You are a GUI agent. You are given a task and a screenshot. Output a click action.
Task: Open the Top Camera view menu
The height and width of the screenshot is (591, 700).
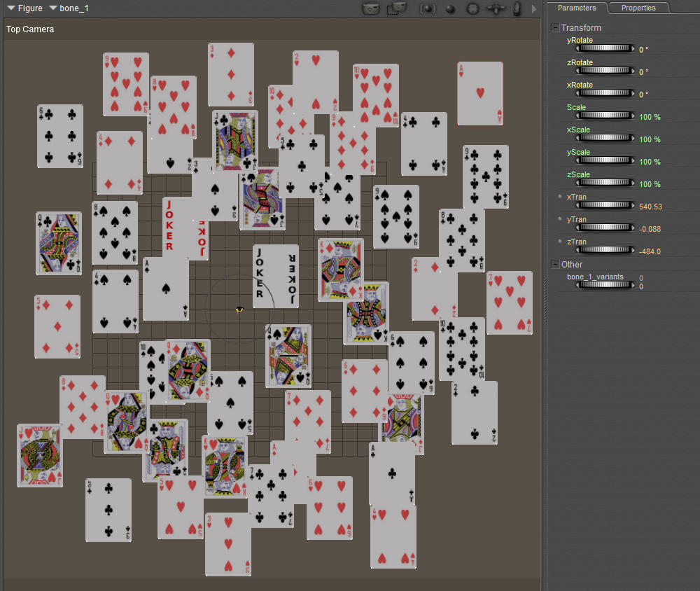point(30,29)
